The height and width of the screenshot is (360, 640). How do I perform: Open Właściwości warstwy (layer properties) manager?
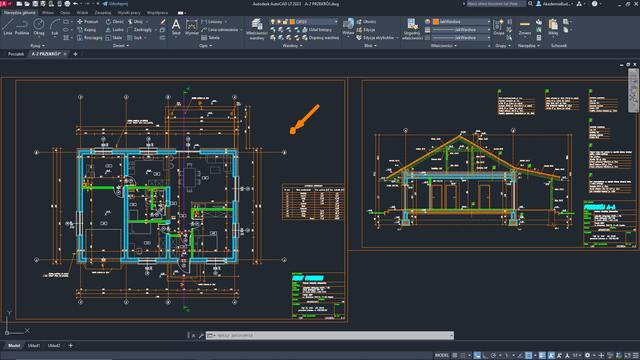[257, 29]
